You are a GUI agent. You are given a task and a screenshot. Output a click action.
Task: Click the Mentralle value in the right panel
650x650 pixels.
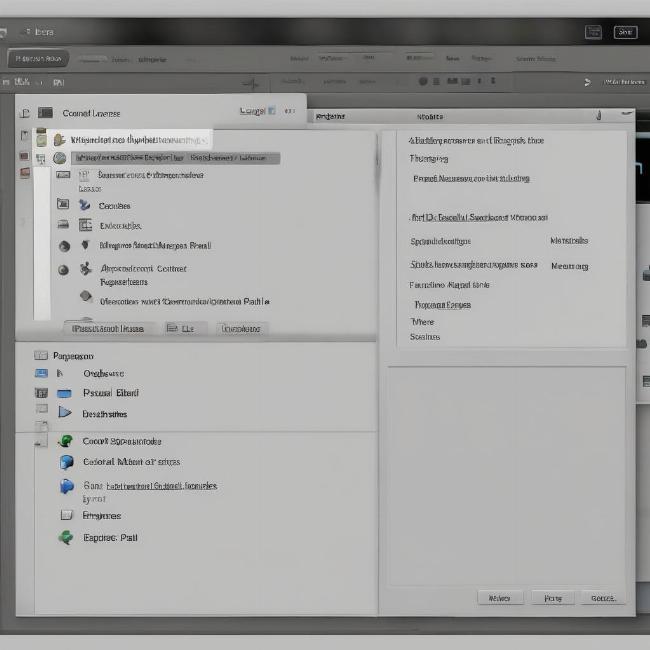(x=569, y=240)
